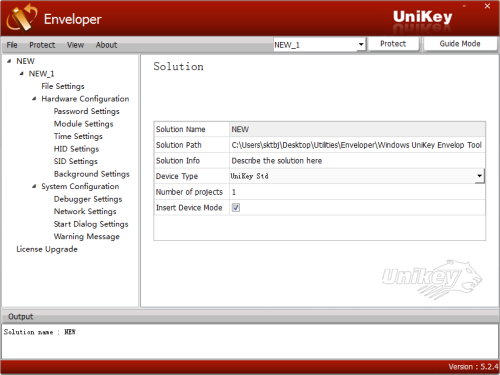
Task: Collapse the NEW solution tree node
Action: pyautogui.click(x=9, y=61)
